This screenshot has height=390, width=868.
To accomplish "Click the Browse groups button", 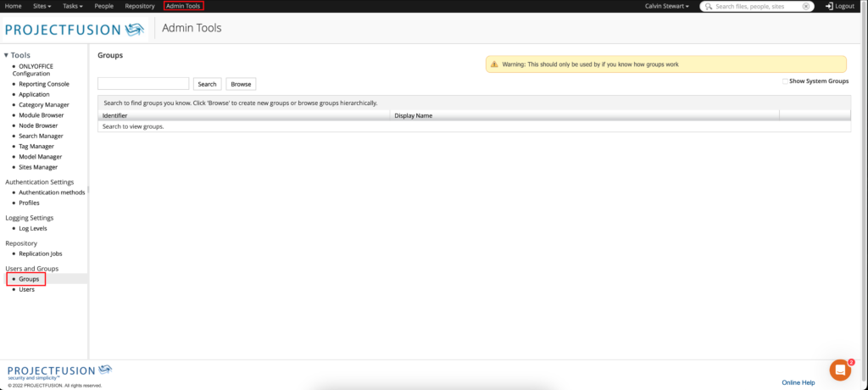I will (242, 84).
